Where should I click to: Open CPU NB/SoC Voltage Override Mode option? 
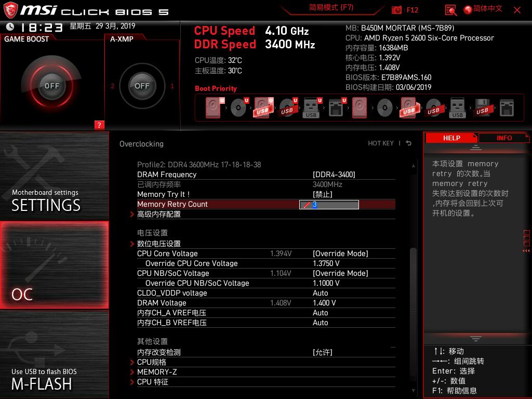(340, 273)
